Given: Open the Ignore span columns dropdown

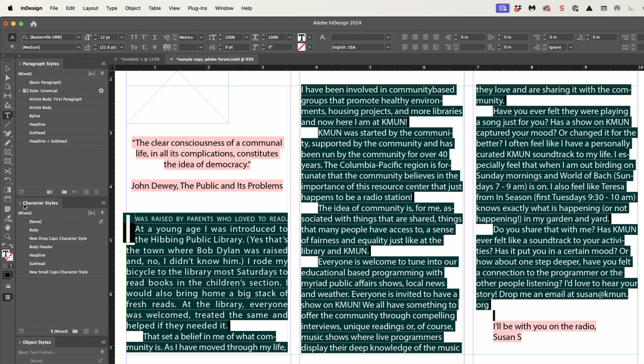Looking at the screenshot, I should [x=571, y=47].
